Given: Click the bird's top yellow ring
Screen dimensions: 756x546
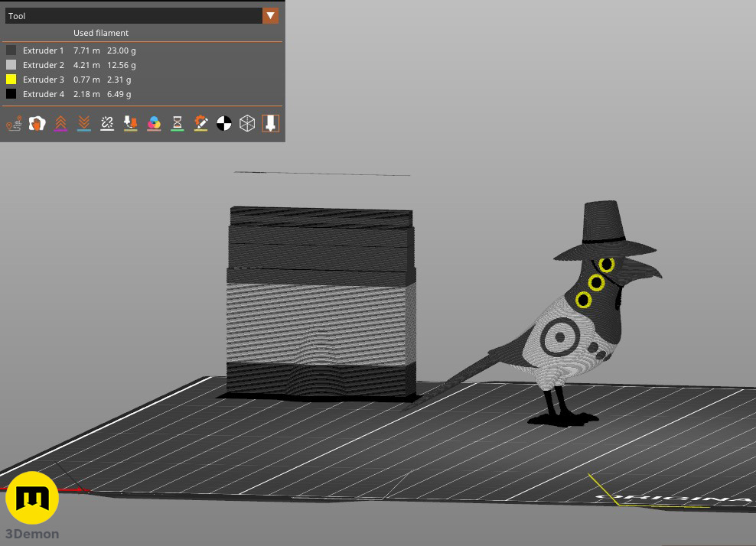Looking at the screenshot, I should click(x=607, y=265).
